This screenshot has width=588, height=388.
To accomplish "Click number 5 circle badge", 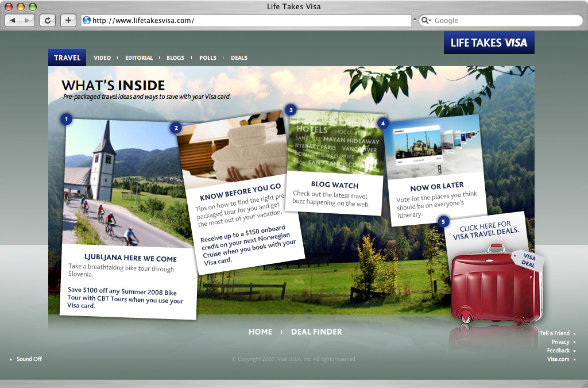I will pos(443,221).
